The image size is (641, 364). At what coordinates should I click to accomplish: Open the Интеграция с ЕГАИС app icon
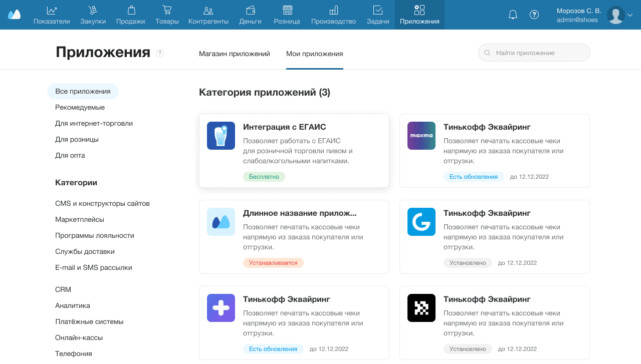221,136
